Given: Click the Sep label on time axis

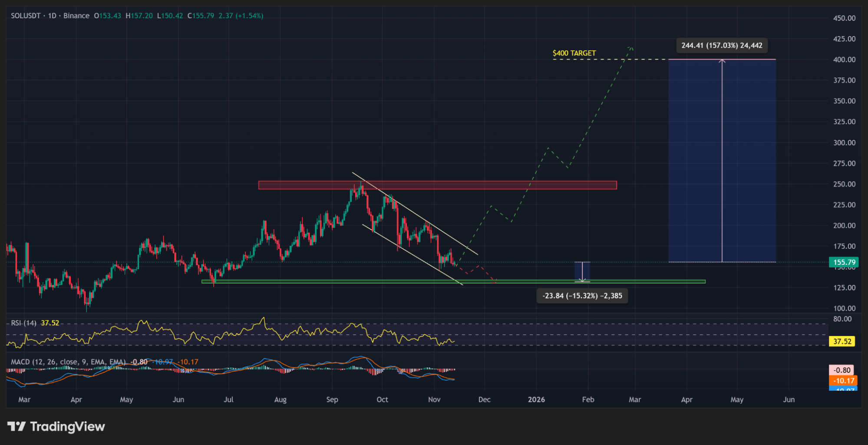Looking at the screenshot, I should tap(332, 399).
